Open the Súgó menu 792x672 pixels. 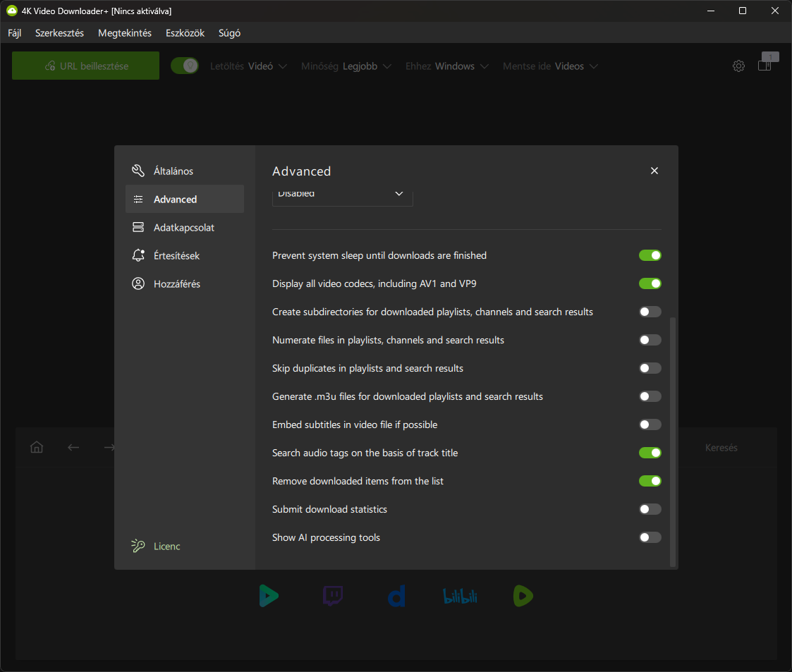229,33
